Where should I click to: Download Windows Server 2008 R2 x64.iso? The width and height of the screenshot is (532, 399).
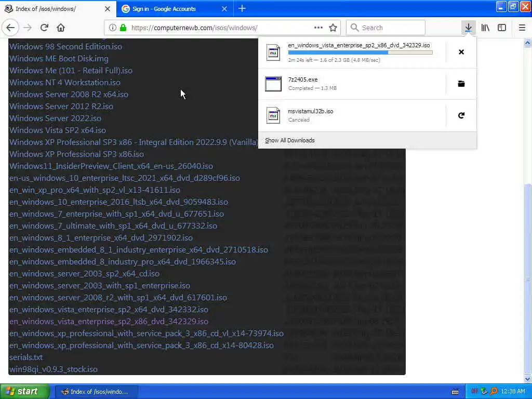tap(69, 95)
